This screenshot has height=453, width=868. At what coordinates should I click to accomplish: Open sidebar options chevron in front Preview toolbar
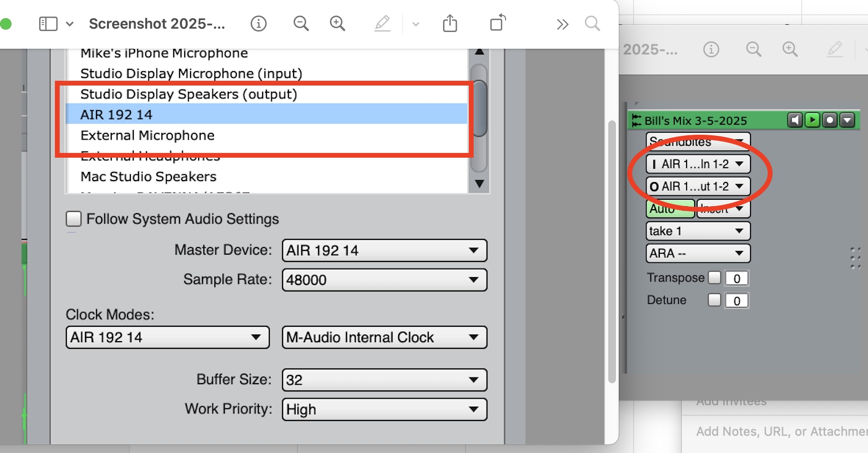70,23
